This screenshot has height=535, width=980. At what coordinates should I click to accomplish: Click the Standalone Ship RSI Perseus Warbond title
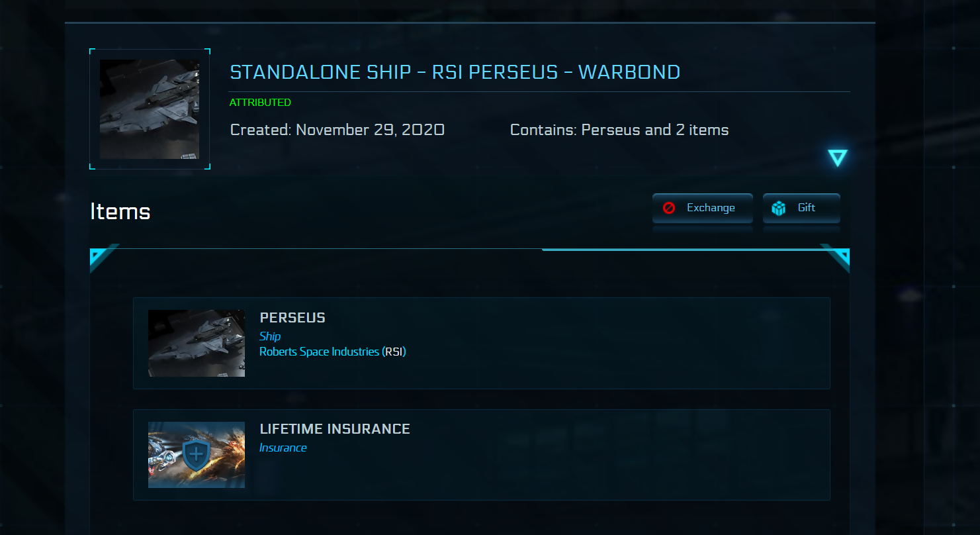(x=455, y=72)
